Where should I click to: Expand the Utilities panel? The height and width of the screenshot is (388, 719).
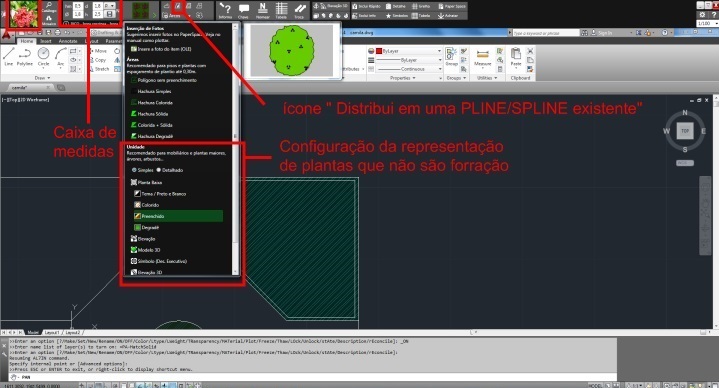click(x=487, y=78)
